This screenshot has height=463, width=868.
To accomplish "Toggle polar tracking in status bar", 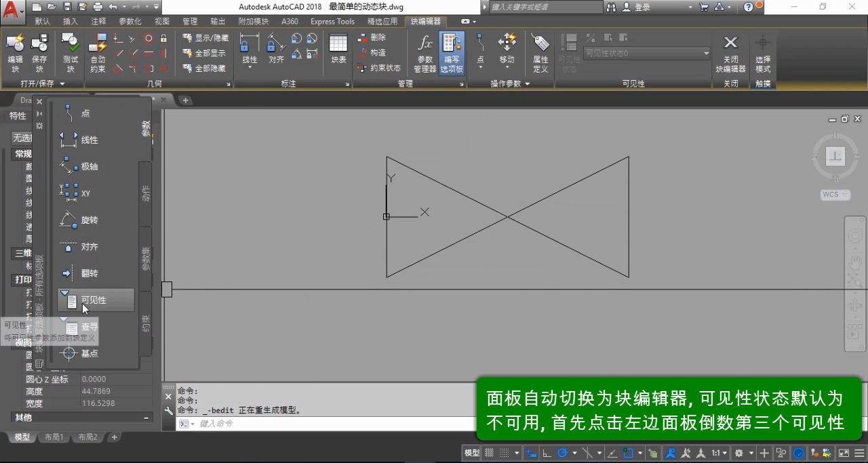I will click(x=562, y=453).
